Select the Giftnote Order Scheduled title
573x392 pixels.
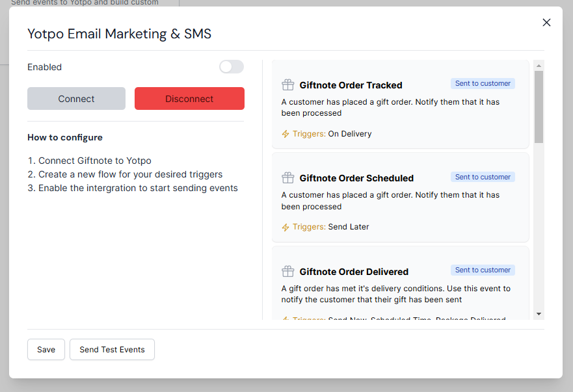point(356,178)
